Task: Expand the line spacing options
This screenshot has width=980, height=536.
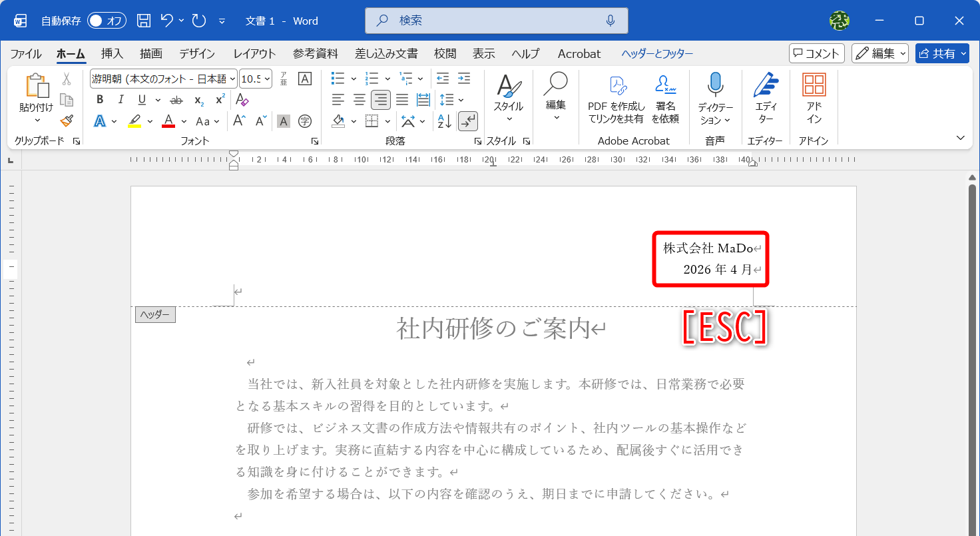Action: click(459, 99)
